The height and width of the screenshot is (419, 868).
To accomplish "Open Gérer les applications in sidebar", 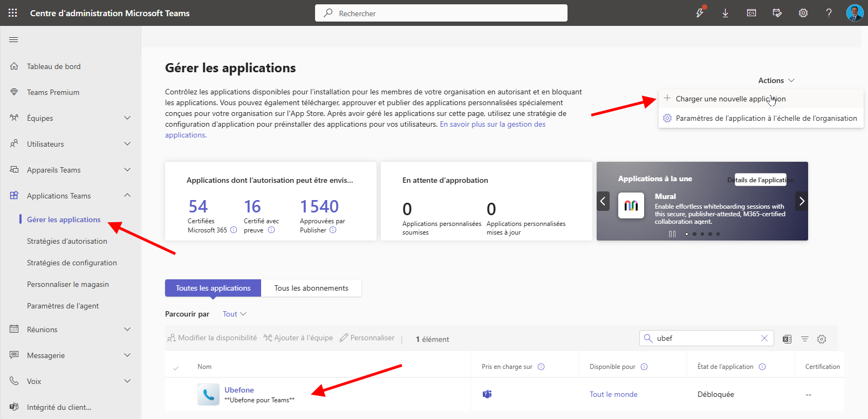I will 64,219.
